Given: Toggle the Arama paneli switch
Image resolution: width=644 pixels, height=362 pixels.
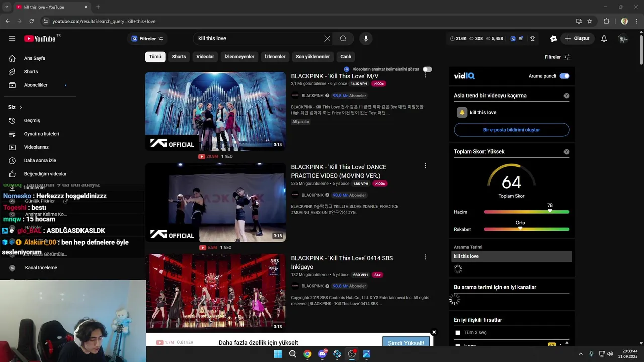Looking at the screenshot, I should click(x=565, y=76).
